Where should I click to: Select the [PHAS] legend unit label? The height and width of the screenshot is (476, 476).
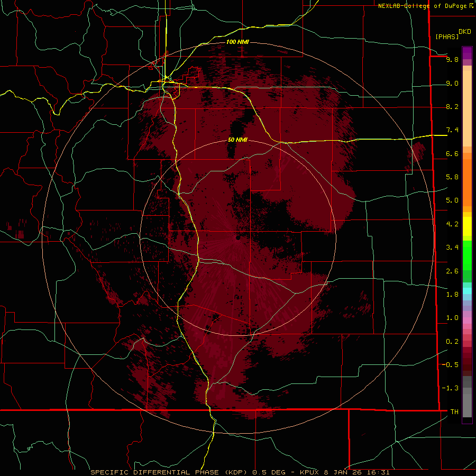[447, 36]
